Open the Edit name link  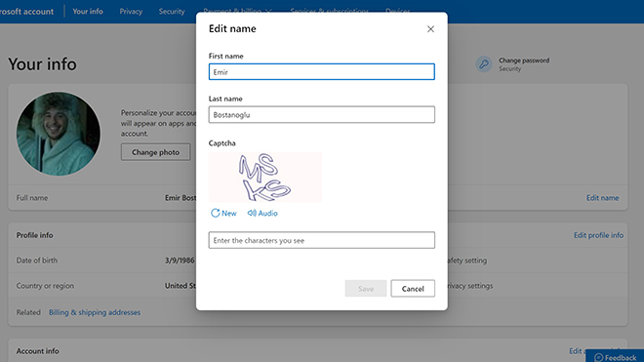point(602,198)
